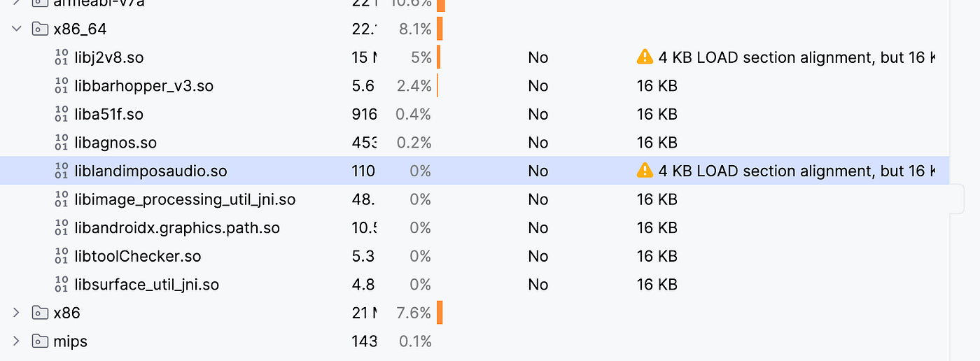
Task: Click the binary icon beside libbarhopper_v3.so
Action: (61, 86)
